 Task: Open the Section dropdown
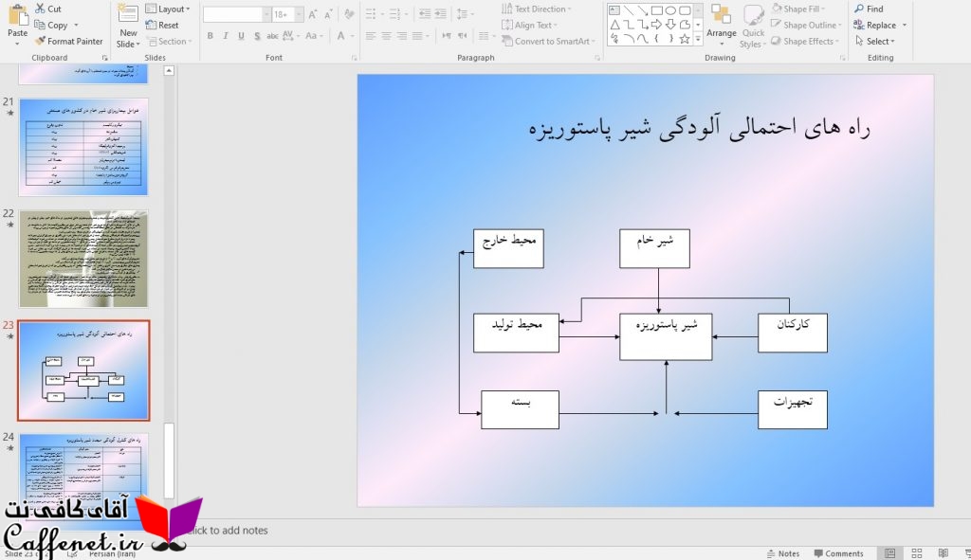[x=168, y=41]
